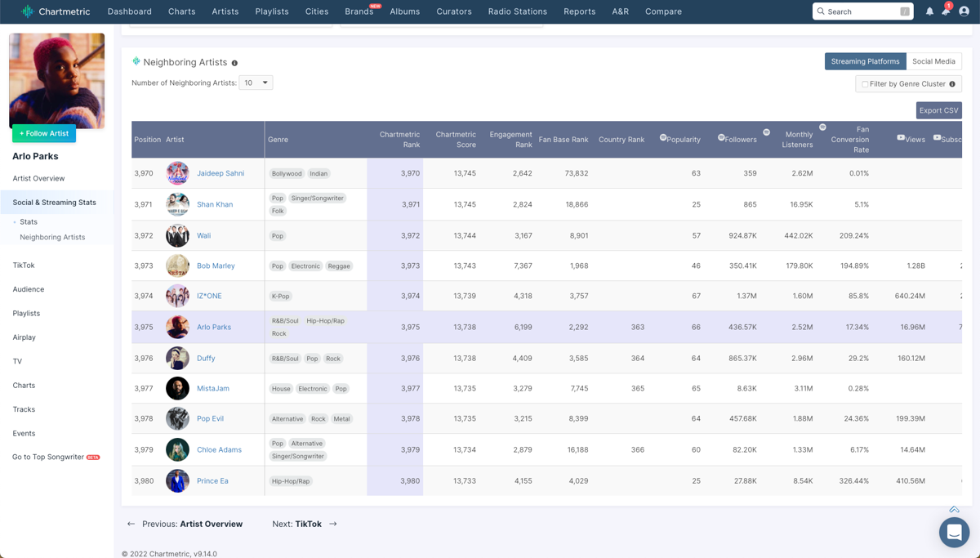The height and width of the screenshot is (558, 980).
Task: Sort by Country Rank column header
Action: (621, 140)
